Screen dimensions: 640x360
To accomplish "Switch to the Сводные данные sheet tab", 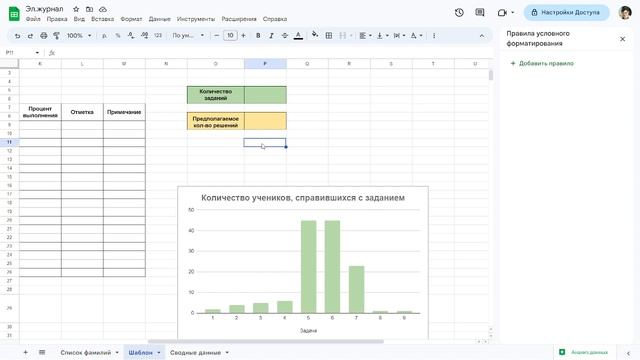I will [x=196, y=352].
